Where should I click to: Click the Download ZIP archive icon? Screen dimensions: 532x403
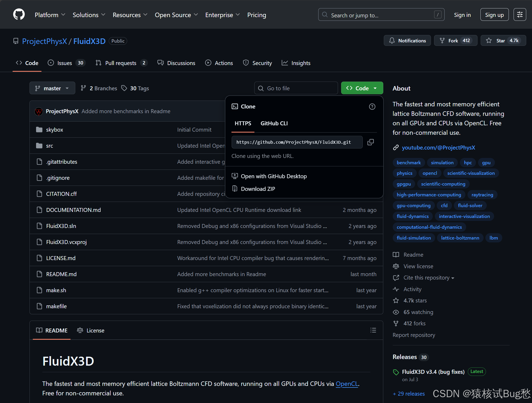(x=235, y=189)
